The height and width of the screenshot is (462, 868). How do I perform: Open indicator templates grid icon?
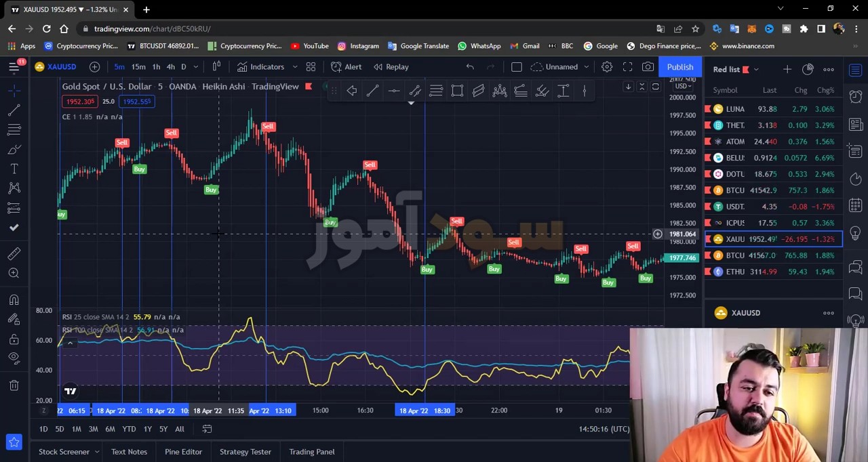click(x=311, y=66)
